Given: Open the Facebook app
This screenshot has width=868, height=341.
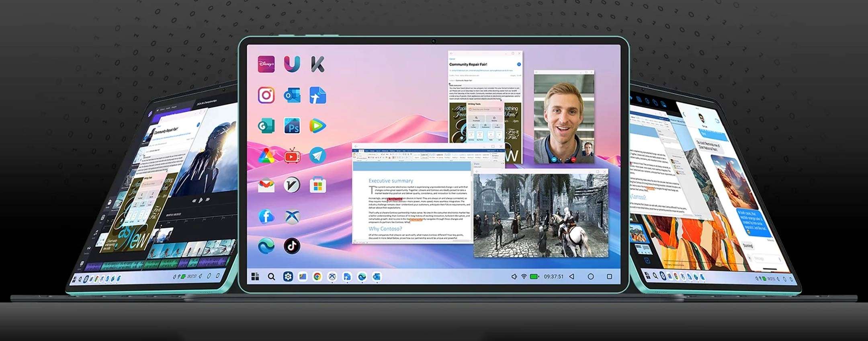Looking at the screenshot, I should pos(266,216).
